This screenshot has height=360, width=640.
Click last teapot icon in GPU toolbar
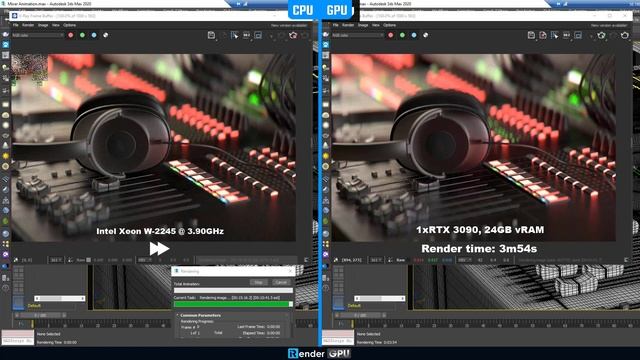(625, 36)
